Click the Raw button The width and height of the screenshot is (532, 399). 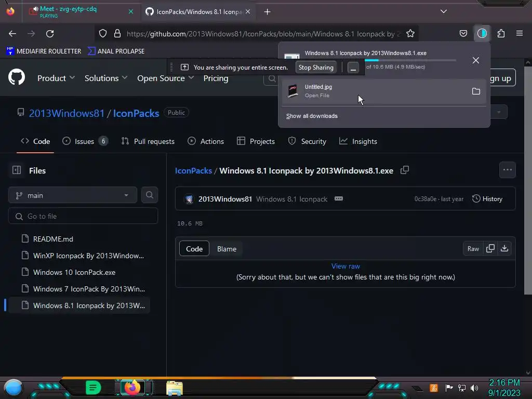click(473, 249)
